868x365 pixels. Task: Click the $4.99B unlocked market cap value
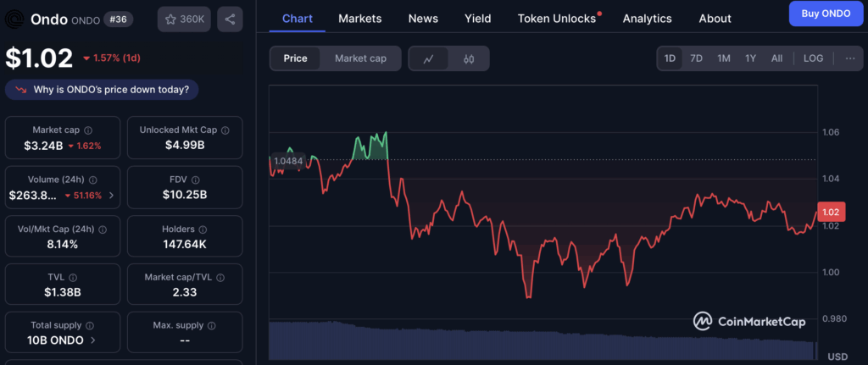point(185,146)
